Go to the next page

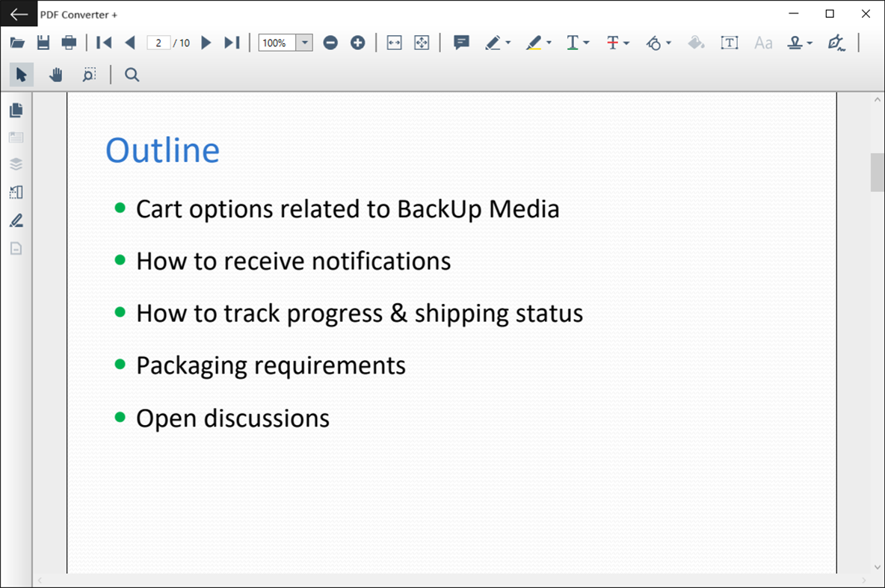[206, 43]
